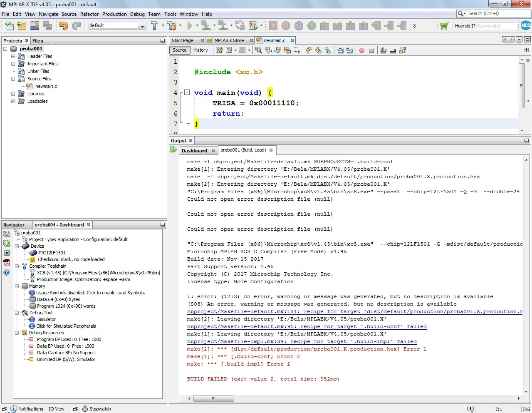Switch to the Files tab

point(38,41)
